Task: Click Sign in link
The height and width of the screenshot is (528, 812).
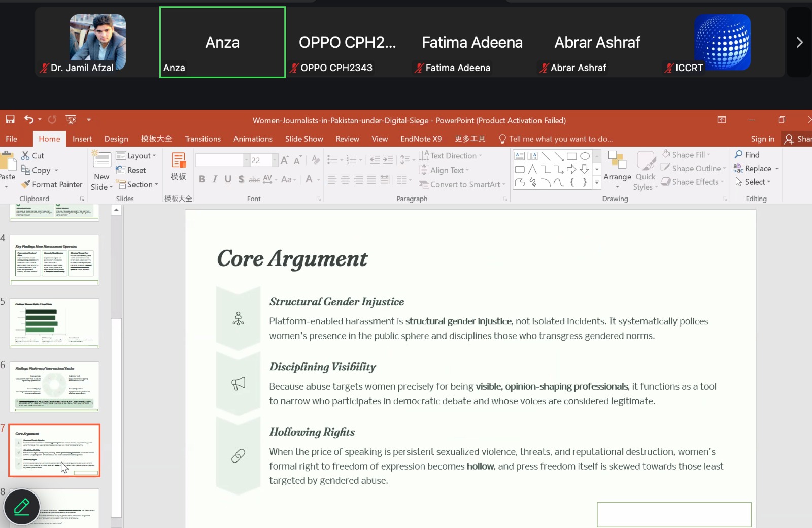Action: [x=762, y=139]
